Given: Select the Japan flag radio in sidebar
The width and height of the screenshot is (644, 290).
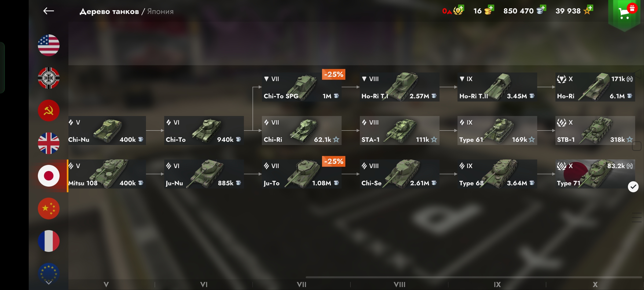Looking at the screenshot, I should [x=49, y=176].
